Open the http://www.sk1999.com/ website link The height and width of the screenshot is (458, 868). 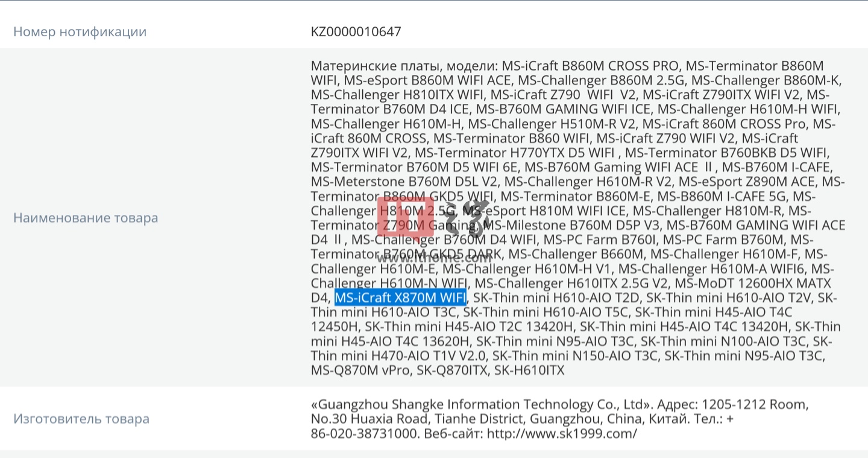click(562, 433)
